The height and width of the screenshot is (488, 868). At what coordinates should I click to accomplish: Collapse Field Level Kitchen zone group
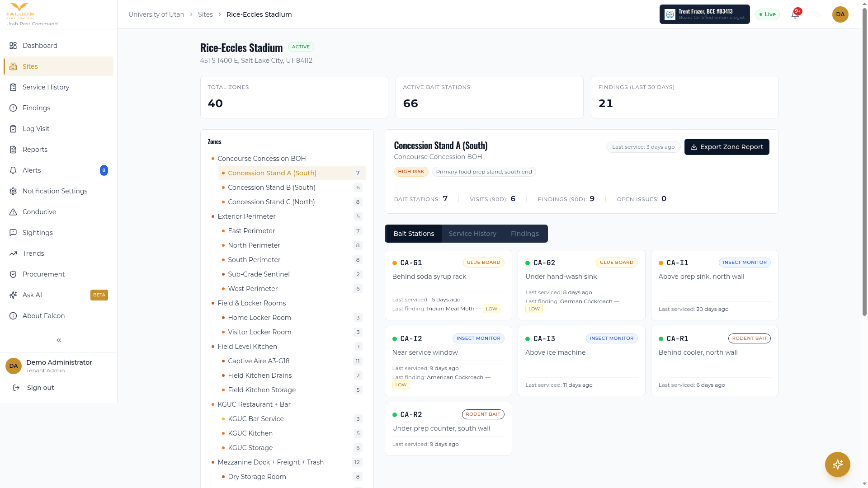point(287,347)
